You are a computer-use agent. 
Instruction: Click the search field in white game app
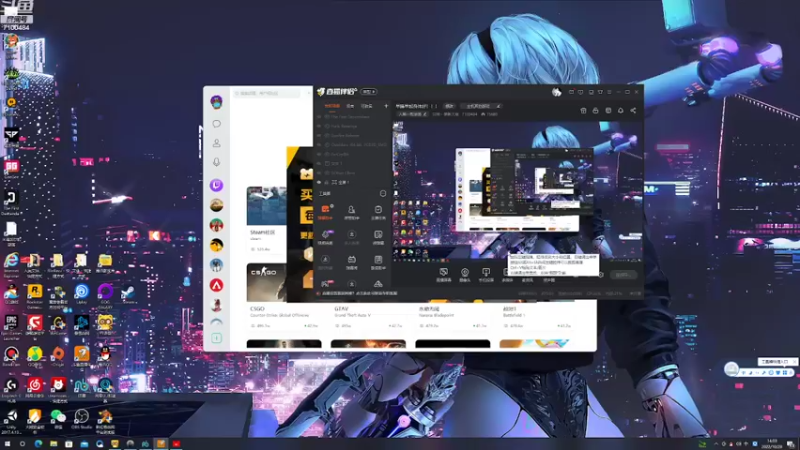tap(266, 93)
